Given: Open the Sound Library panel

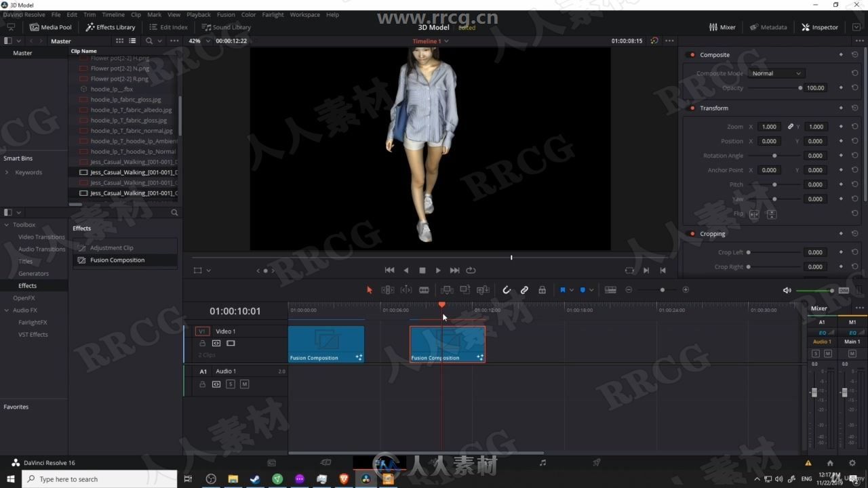Looking at the screenshot, I should tap(226, 27).
